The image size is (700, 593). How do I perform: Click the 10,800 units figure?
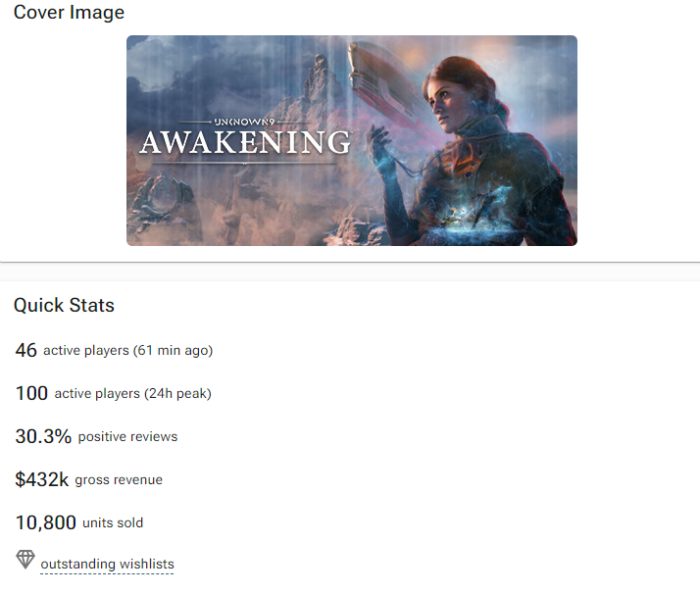tap(45, 522)
